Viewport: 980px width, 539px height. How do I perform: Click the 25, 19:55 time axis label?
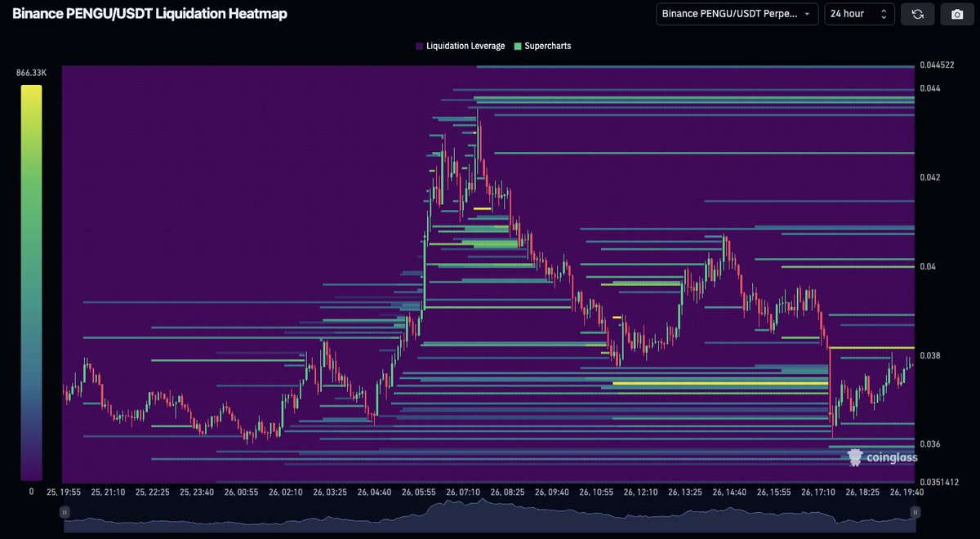(64, 492)
